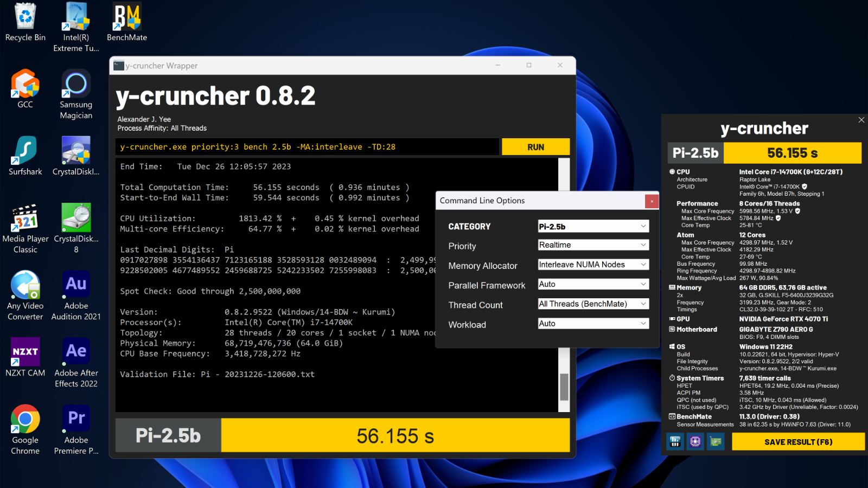The height and width of the screenshot is (488, 868).
Task: Open Google Chrome desktop icon
Action: click(x=25, y=431)
